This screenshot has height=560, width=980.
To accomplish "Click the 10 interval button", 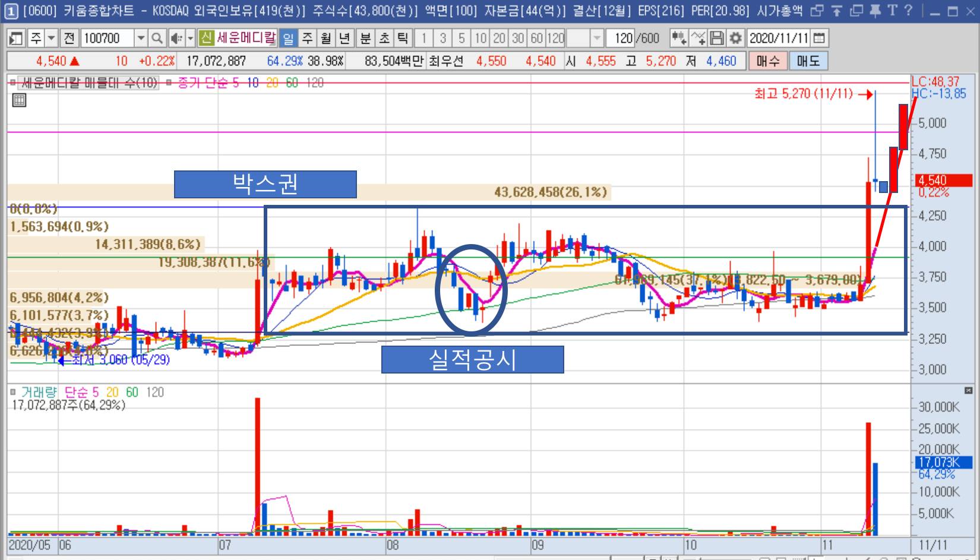I will 480,39.
